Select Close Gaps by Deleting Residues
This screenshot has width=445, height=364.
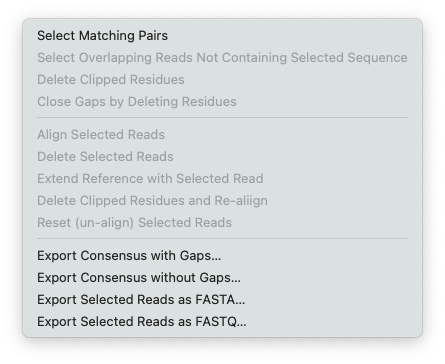(x=222, y=102)
